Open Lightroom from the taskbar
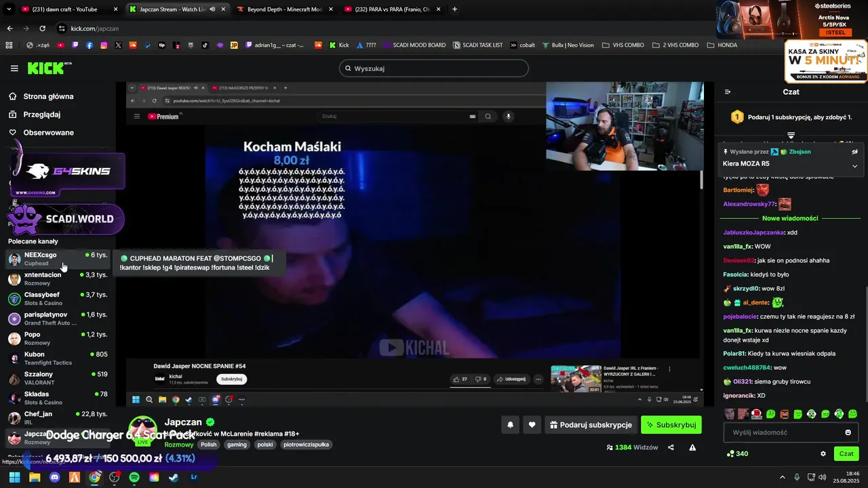 pyautogui.click(x=194, y=477)
